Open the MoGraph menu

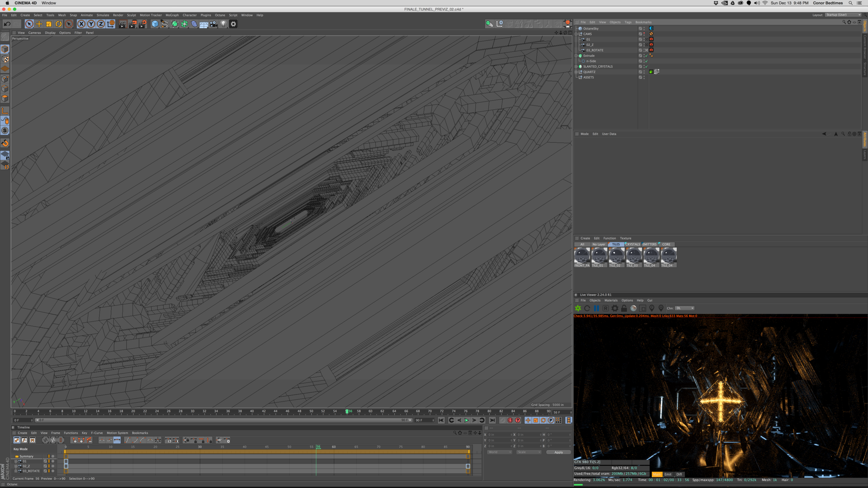click(x=172, y=15)
